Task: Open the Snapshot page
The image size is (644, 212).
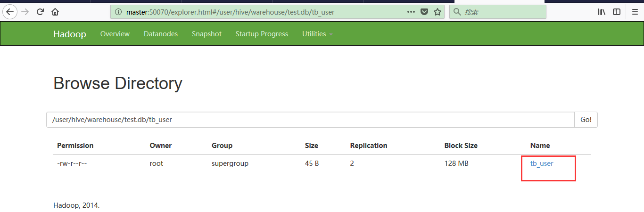Action: click(206, 34)
